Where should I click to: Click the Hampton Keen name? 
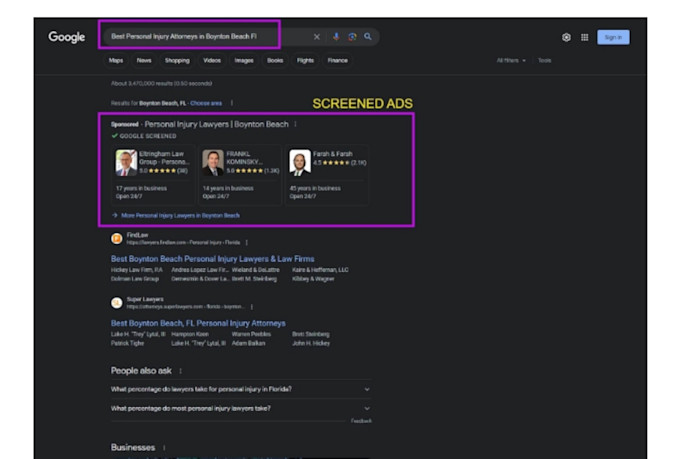coord(190,334)
